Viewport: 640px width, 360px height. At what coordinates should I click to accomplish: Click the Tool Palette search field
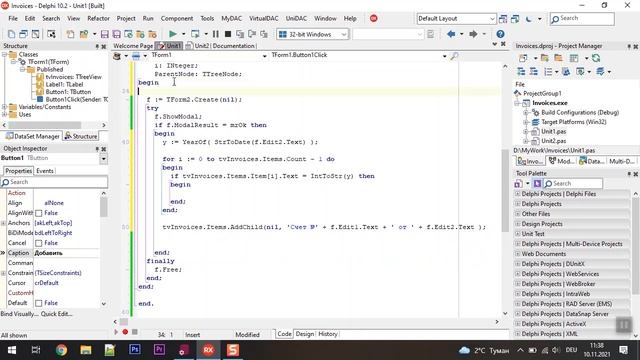[573, 184]
